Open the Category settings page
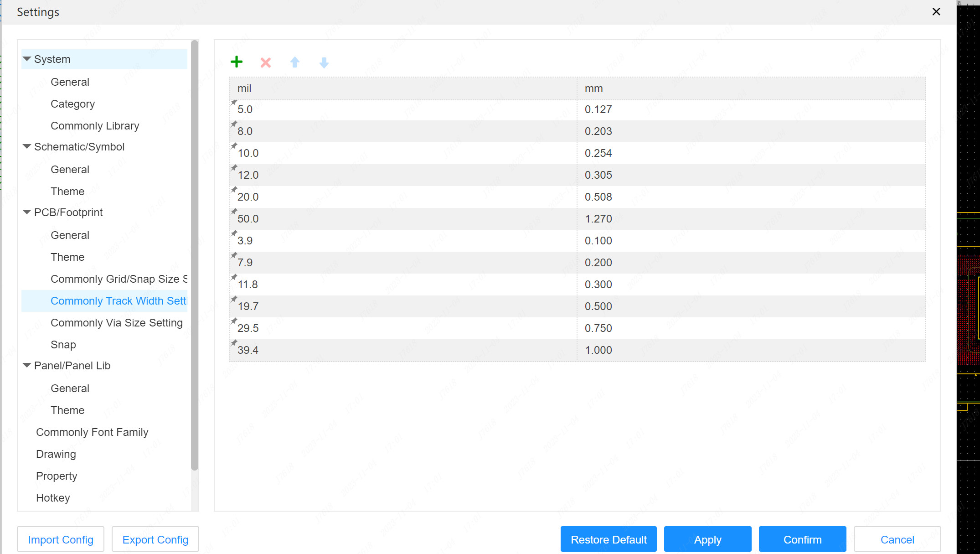980x554 pixels. coord(73,104)
